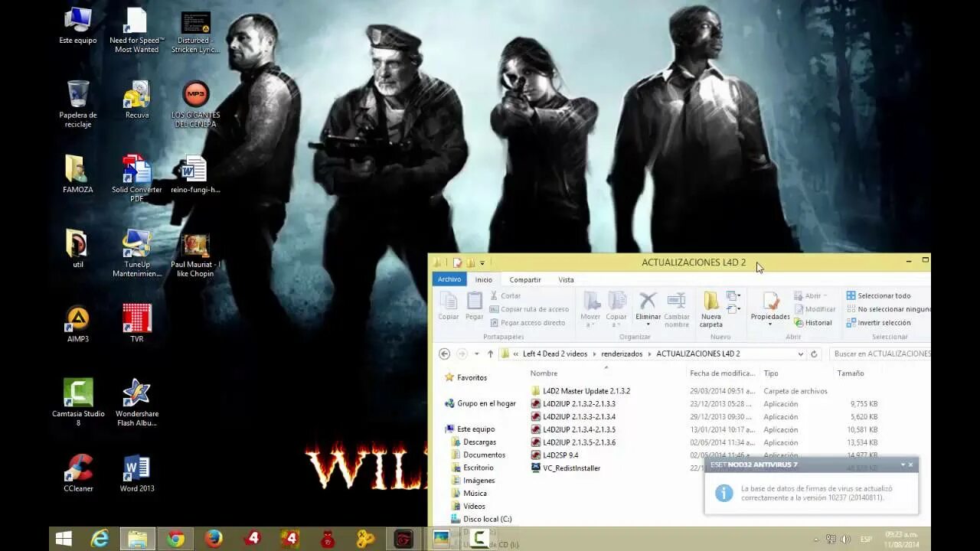This screenshot has height=551, width=980.
Task: Select the Paul Mauriat I like Chopin file
Action: click(x=195, y=256)
